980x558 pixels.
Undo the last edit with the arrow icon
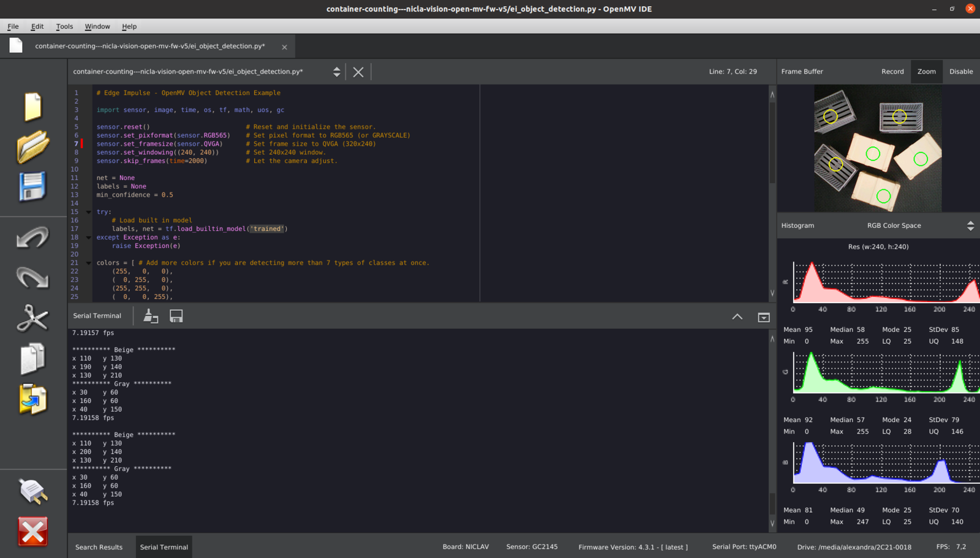tap(32, 238)
